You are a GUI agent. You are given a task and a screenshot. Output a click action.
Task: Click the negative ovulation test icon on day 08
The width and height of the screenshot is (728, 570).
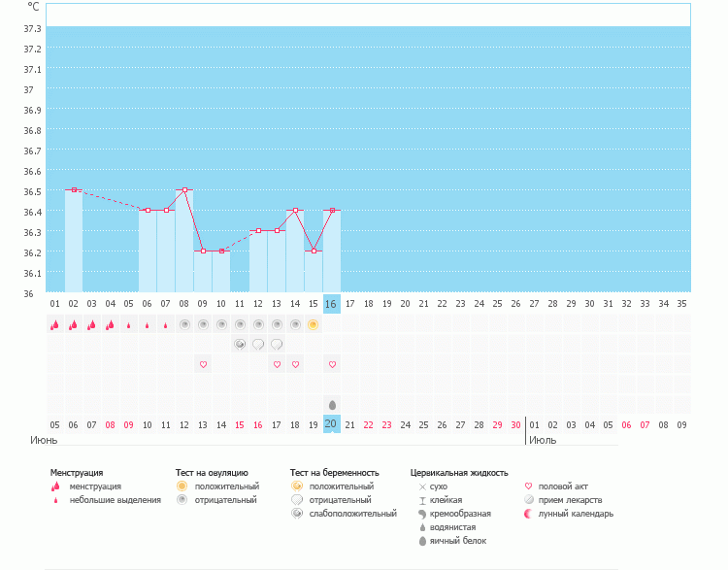[184, 325]
